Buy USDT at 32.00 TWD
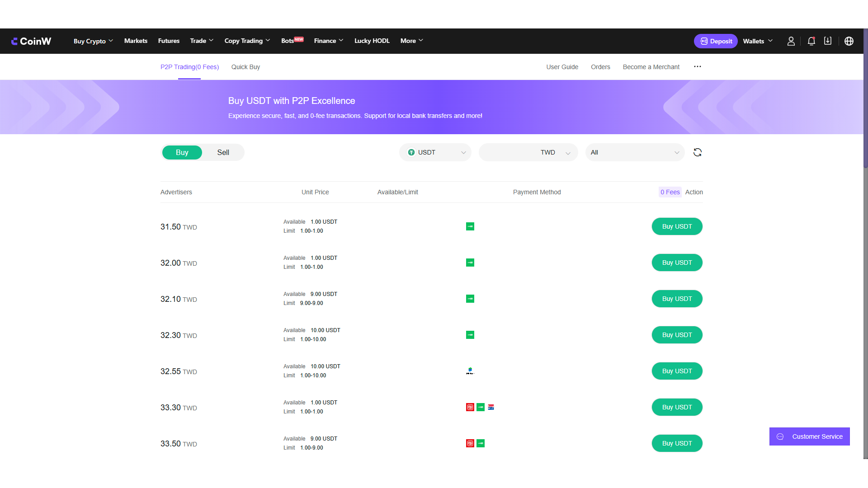The height and width of the screenshot is (488, 868). (677, 263)
